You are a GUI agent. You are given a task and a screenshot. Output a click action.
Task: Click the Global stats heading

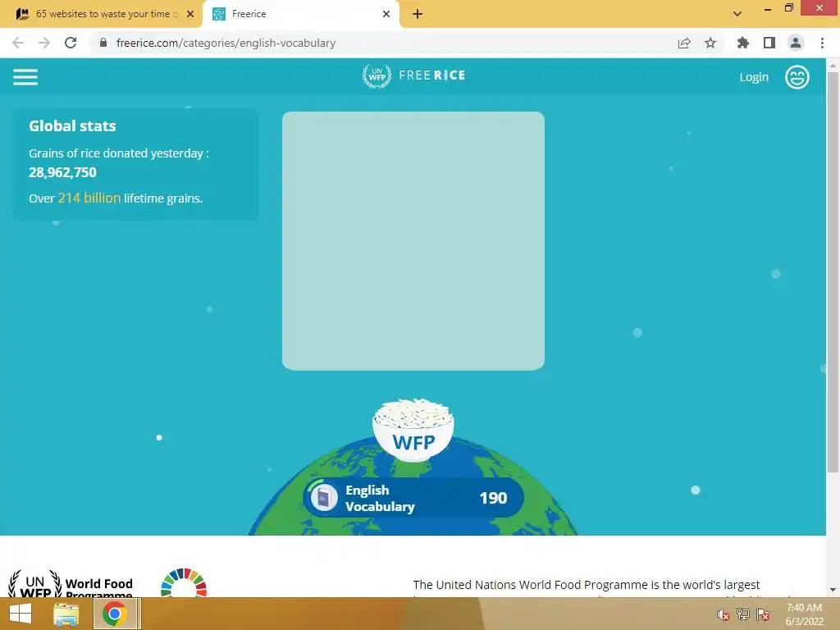[72, 126]
